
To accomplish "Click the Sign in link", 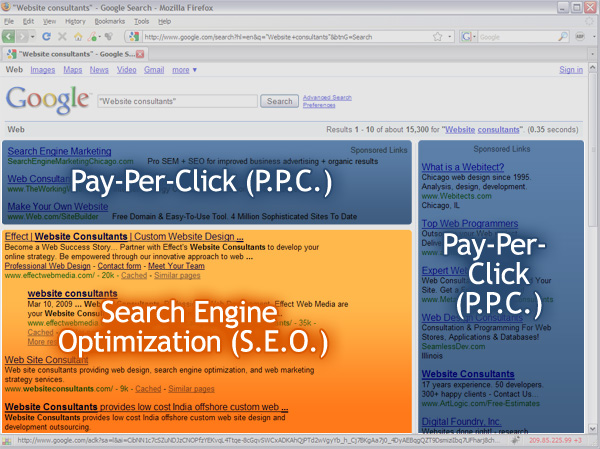I will click(x=571, y=70).
